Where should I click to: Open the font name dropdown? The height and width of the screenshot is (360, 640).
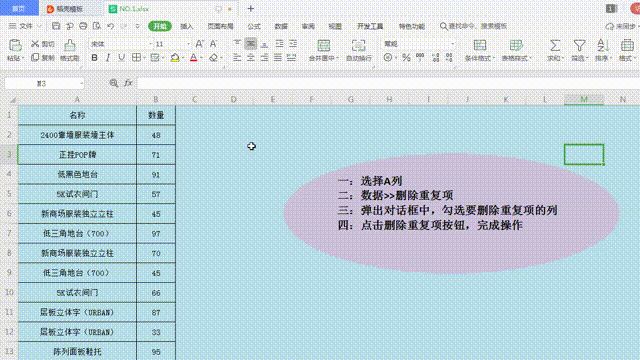click(x=151, y=44)
